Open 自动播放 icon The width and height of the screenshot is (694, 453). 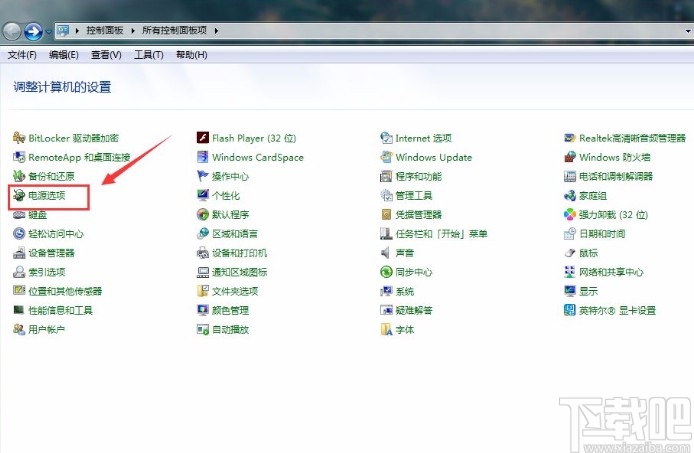tap(203, 329)
